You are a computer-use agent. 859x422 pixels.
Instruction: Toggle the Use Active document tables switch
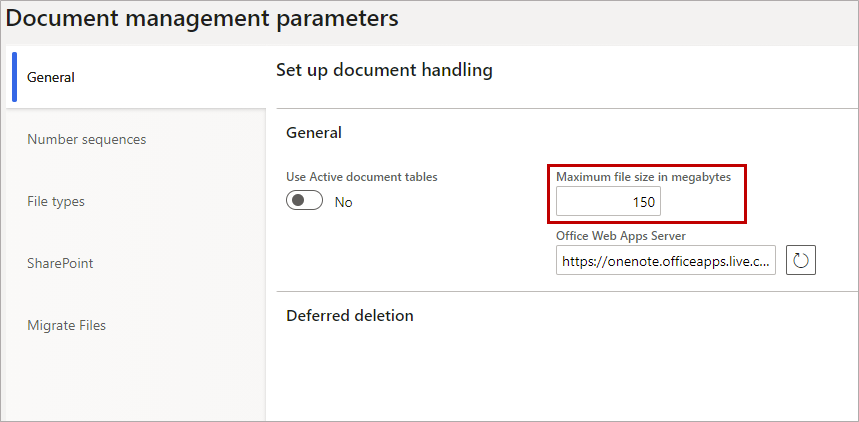click(x=305, y=201)
